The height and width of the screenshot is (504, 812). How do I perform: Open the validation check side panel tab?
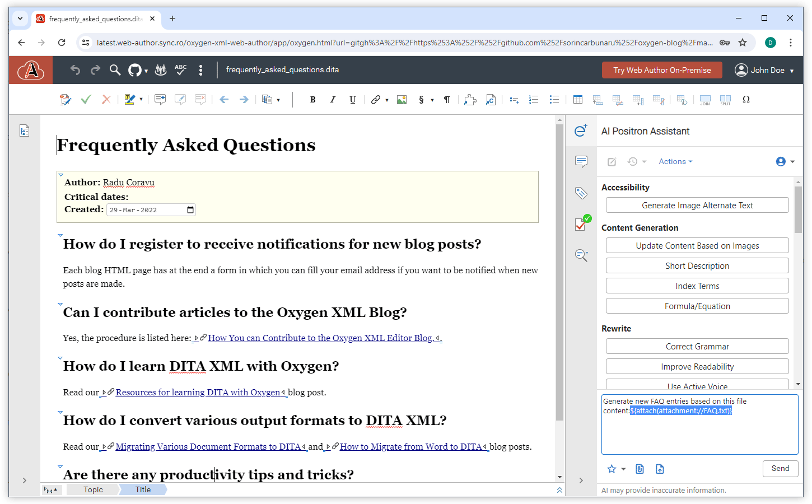point(582,223)
